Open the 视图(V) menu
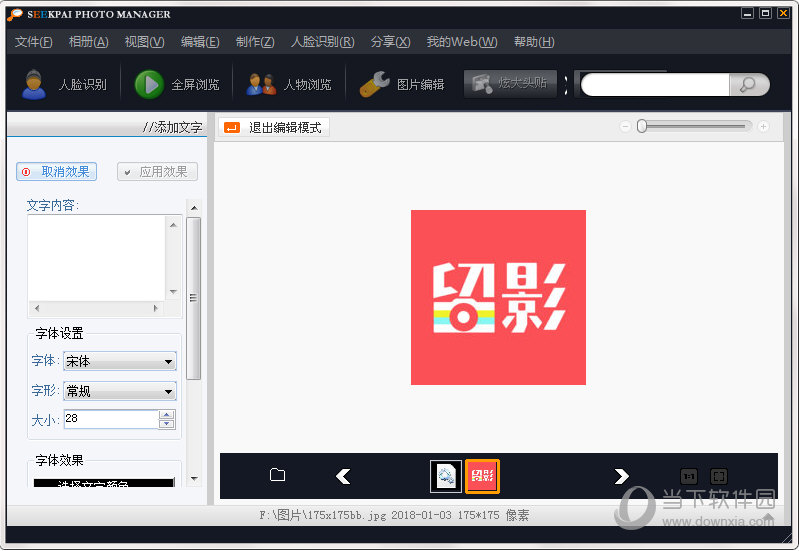 [x=145, y=42]
